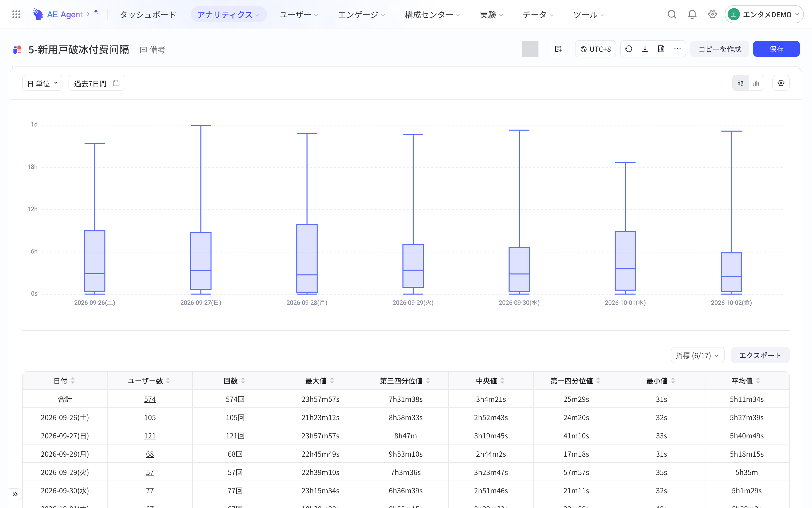Click the sparkle AI icon beside AE Agent
The height and width of the screenshot is (508, 812).
[x=96, y=12]
